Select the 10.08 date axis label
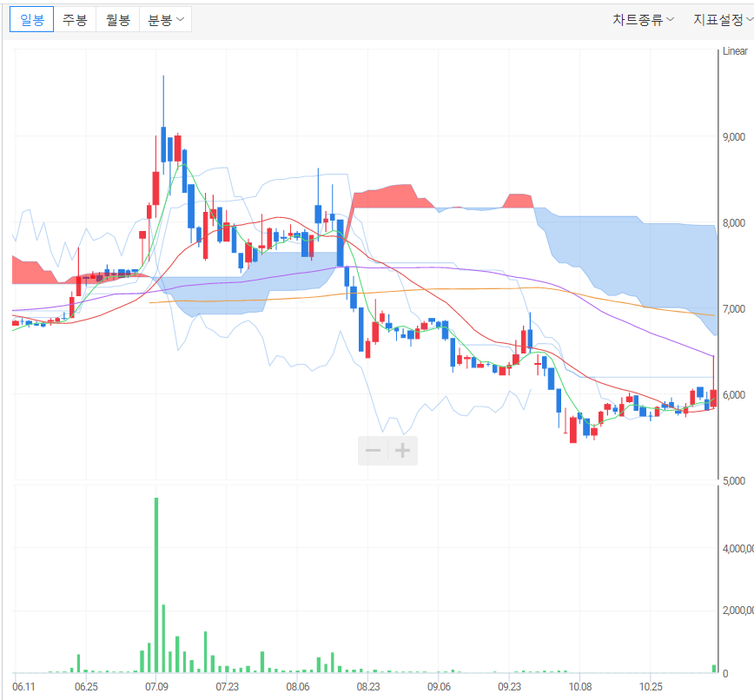The width and height of the screenshot is (754, 700). (x=580, y=686)
